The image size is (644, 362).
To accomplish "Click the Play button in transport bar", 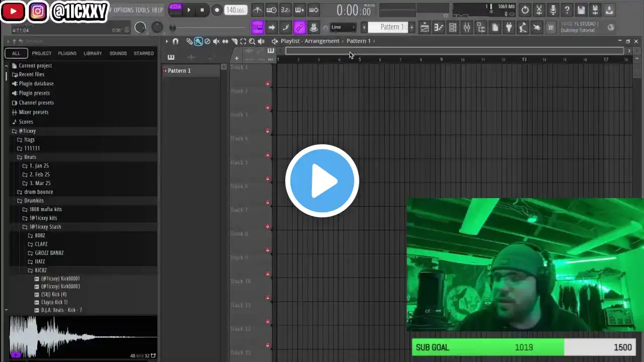I will (x=189, y=10).
